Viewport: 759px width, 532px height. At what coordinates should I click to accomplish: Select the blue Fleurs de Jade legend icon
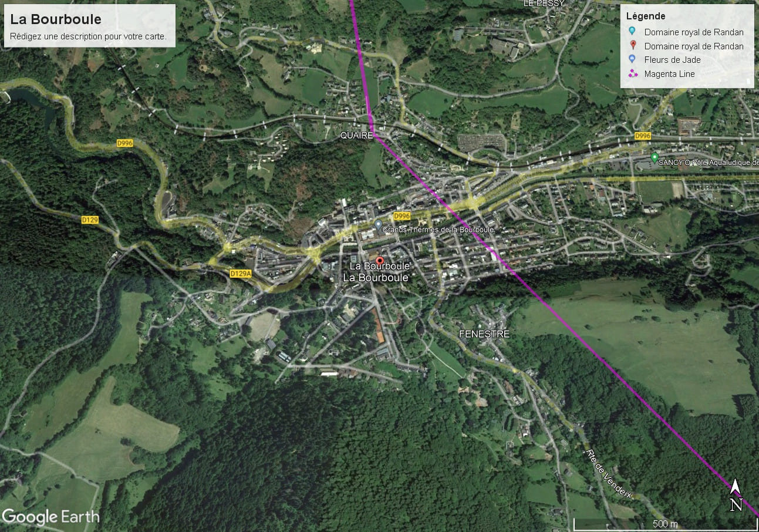click(632, 59)
